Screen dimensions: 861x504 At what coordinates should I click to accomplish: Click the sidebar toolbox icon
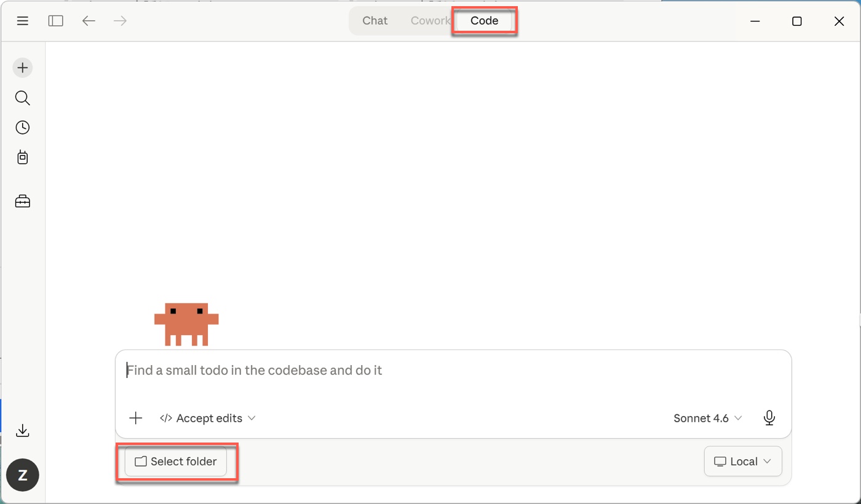point(23,201)
